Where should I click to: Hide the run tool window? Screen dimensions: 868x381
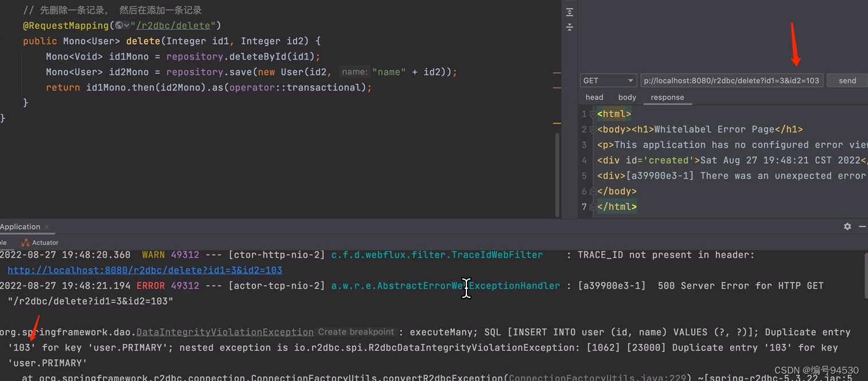[x=862, y=226]
